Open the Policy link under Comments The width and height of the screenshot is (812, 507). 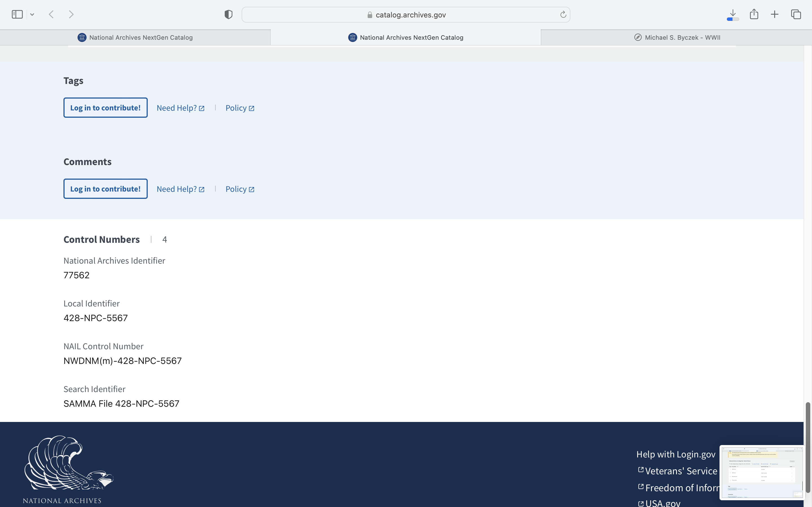pyautogui.click(x=240, y=189)
